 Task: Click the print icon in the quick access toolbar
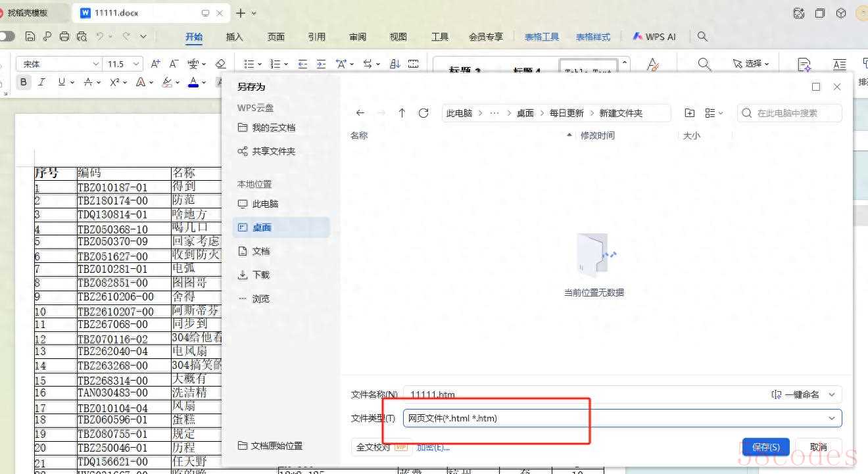tap(64, 37)
